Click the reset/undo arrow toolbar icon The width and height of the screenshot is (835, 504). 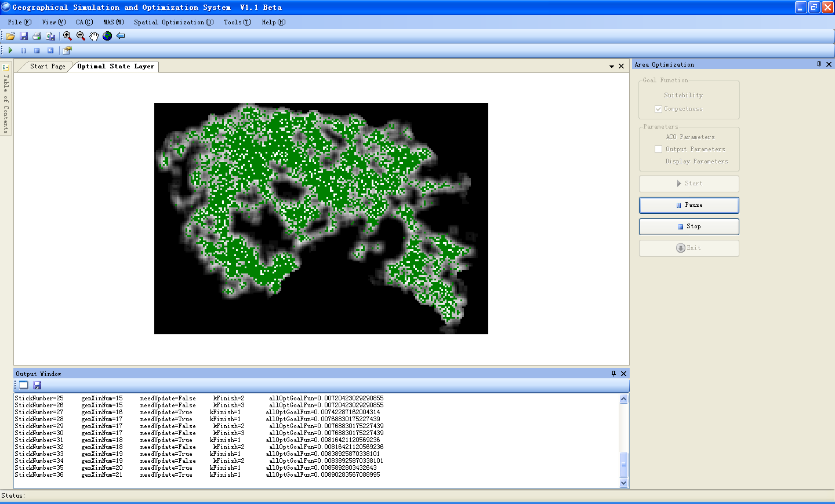pos(50,50)
